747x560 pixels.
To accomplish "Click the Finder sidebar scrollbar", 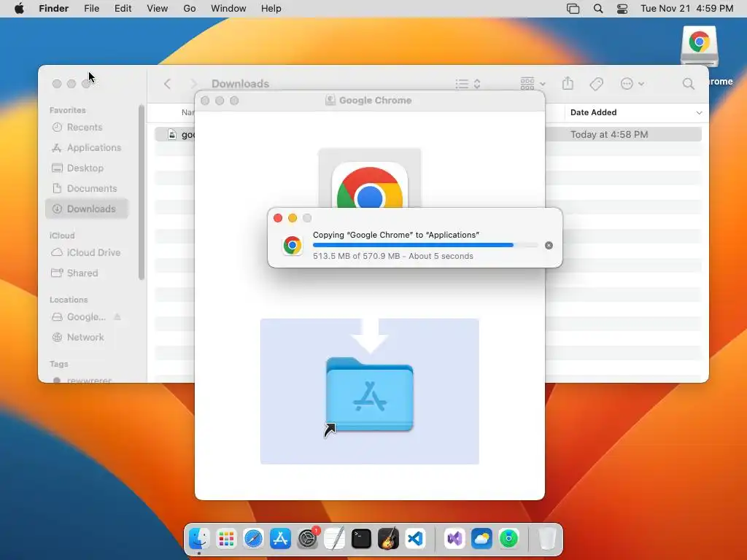I will 141,192.
